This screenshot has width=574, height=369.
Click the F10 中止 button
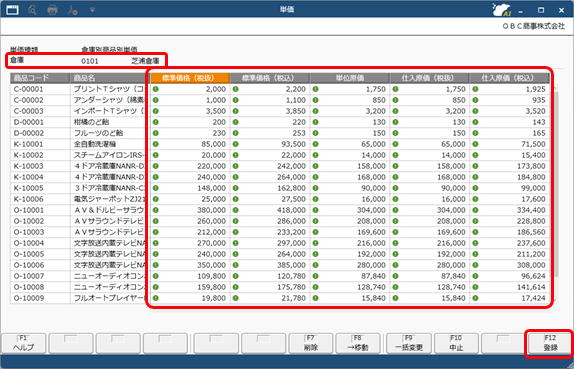[456, 343]
